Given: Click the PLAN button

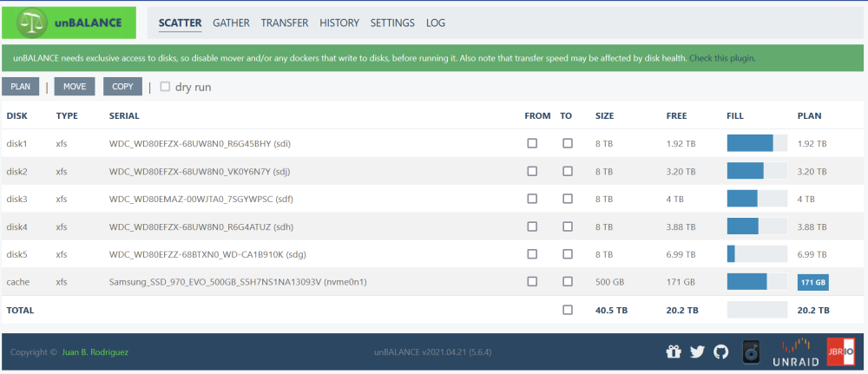Looking at the screenshot, I should pyautogui.click(x=21, y=86).
